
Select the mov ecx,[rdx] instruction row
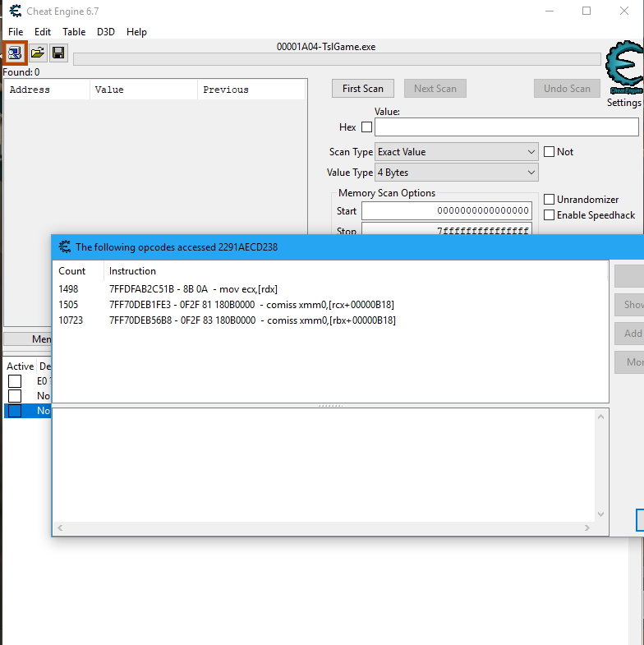click(330, 289)
